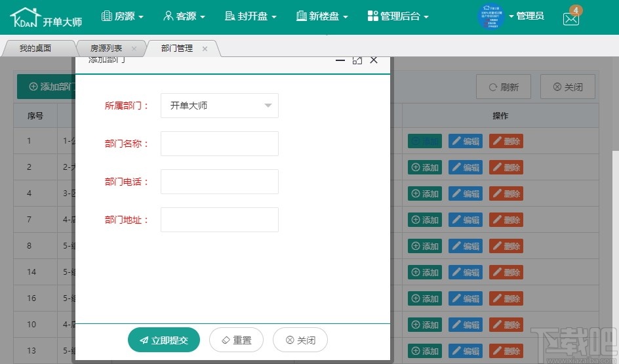Click 删除 in row 13
This screenshot has height=364, width=619.
click(506, 351)
